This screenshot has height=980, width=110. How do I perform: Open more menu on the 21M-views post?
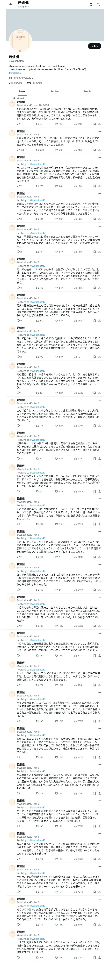tap(99, 131)
